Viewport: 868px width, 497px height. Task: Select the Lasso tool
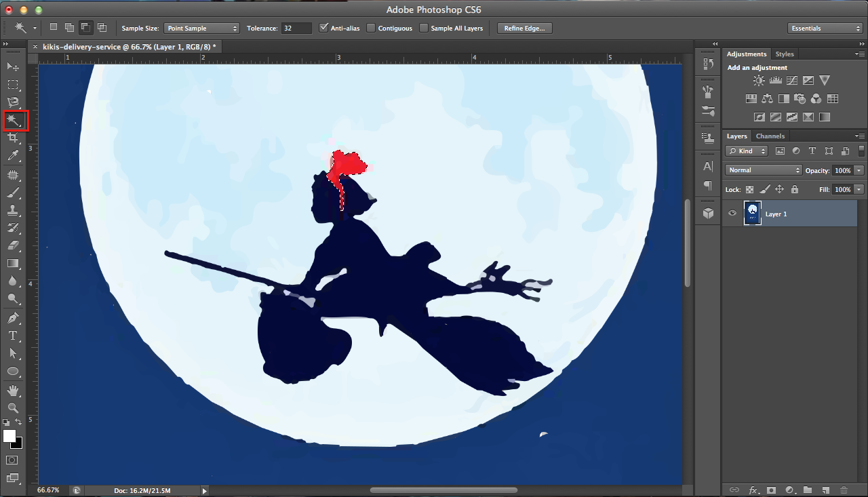[x=13, y=102]
